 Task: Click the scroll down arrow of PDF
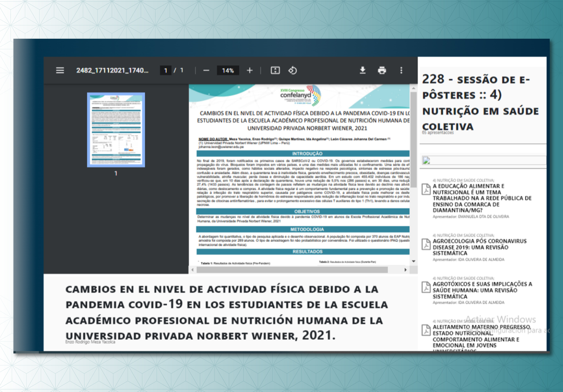pos(413,261)
